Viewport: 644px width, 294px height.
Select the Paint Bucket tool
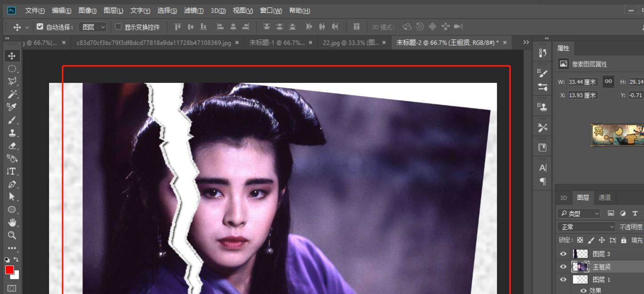[x=12, y=158]
